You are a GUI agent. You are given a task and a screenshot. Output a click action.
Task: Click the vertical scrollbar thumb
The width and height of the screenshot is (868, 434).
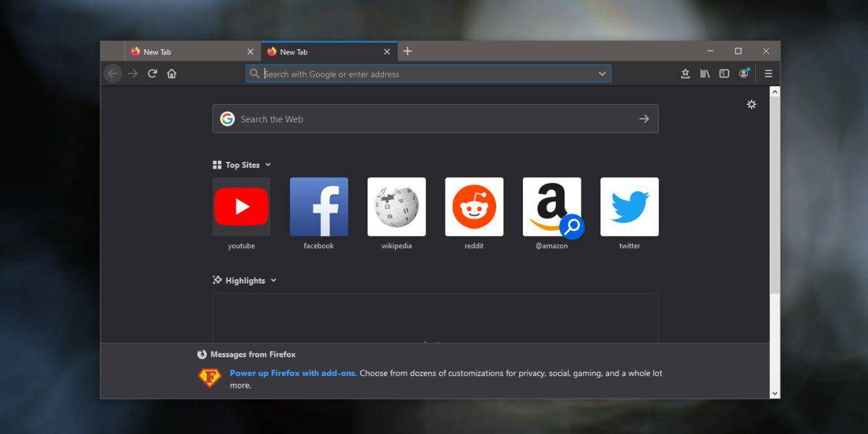[775, 195]
